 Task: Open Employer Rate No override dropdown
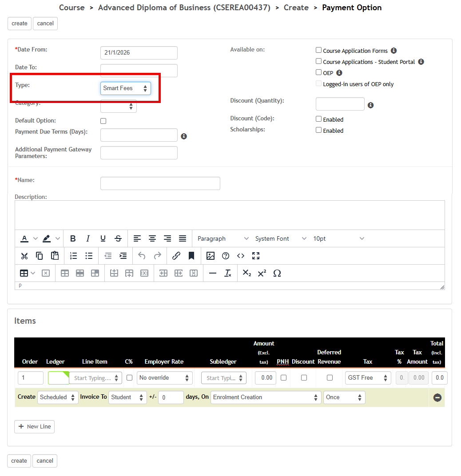(x=165, y=378)
